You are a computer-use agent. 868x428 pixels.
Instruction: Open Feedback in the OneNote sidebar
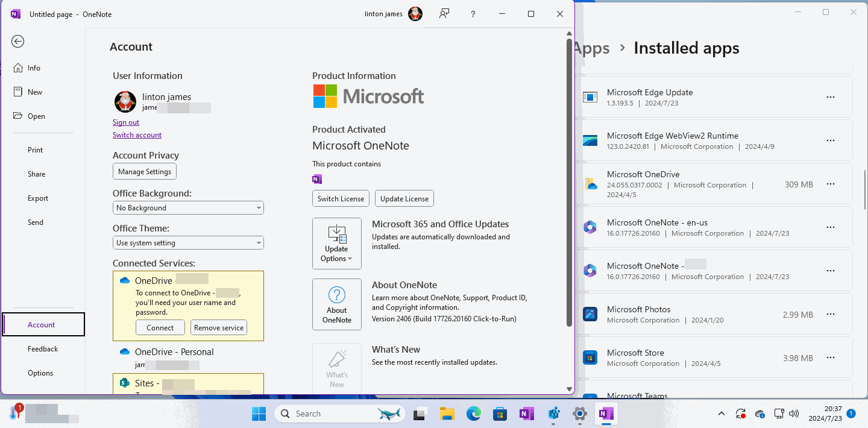tap(42, 349)
